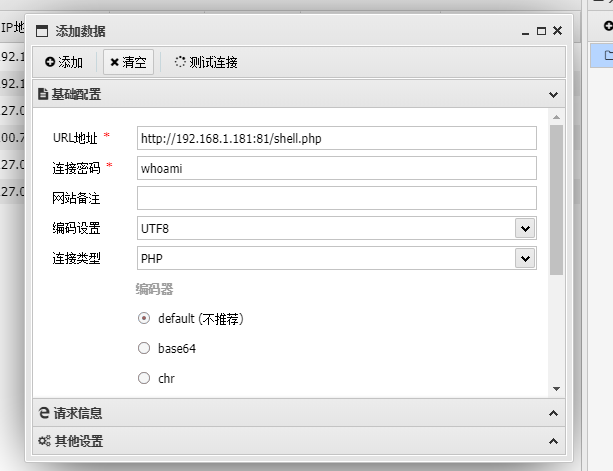613x471 pixels.
Task: Click the URL地址 label
Action: [75, 138]
